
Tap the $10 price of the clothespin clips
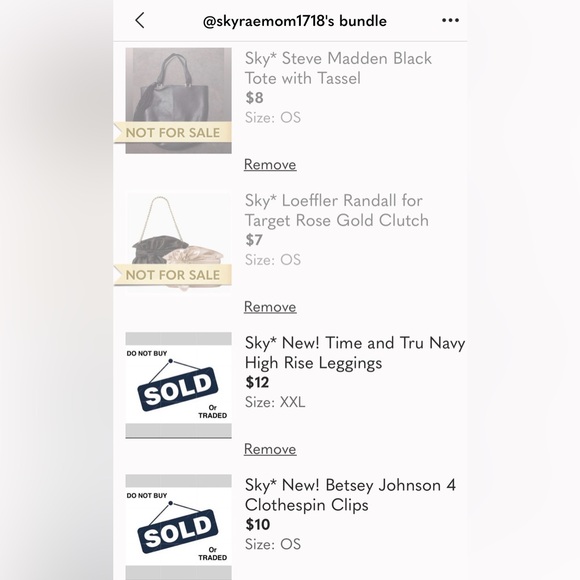pos(257,525)
